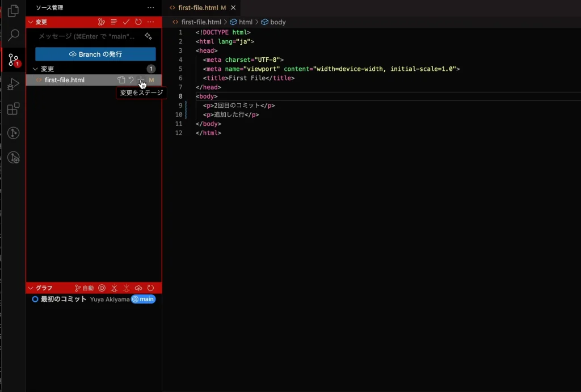Focus the commit message input field
The image size is (581, 392).
click(89, 36)
